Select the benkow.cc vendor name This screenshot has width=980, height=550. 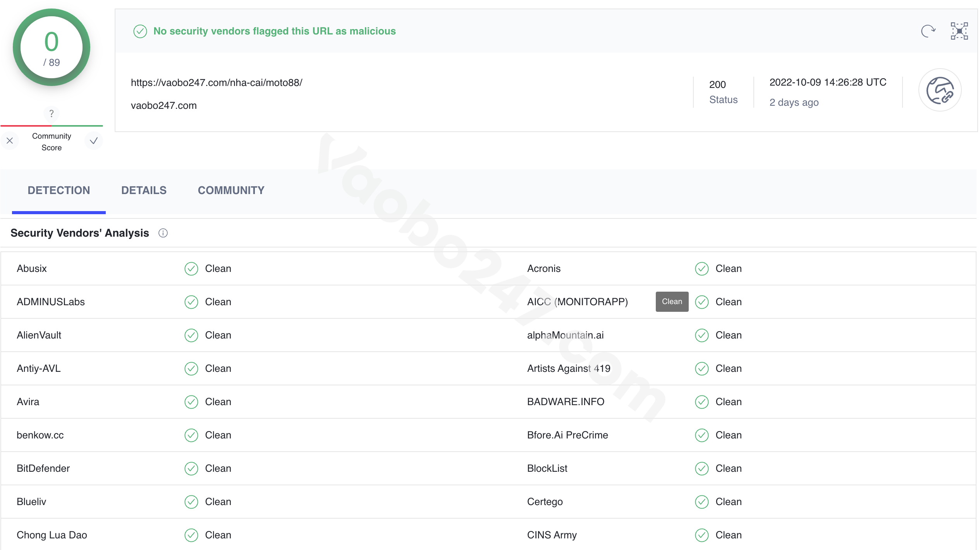(40, 435)
